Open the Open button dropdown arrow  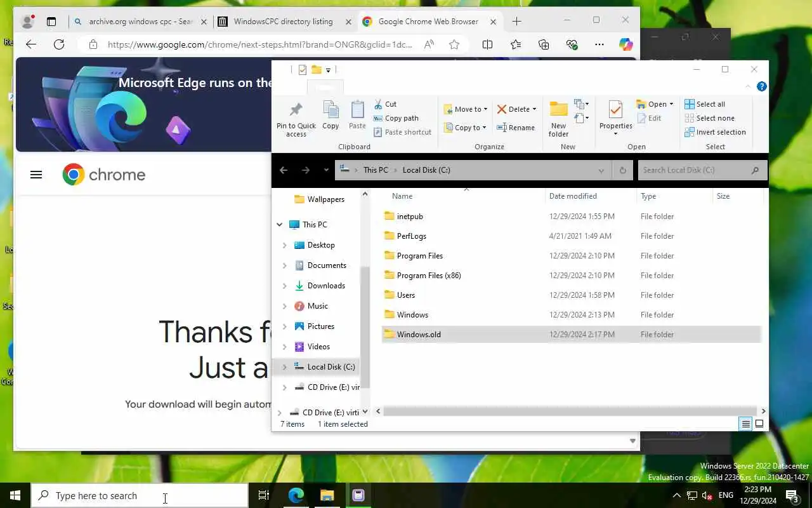tap(671, 104)
